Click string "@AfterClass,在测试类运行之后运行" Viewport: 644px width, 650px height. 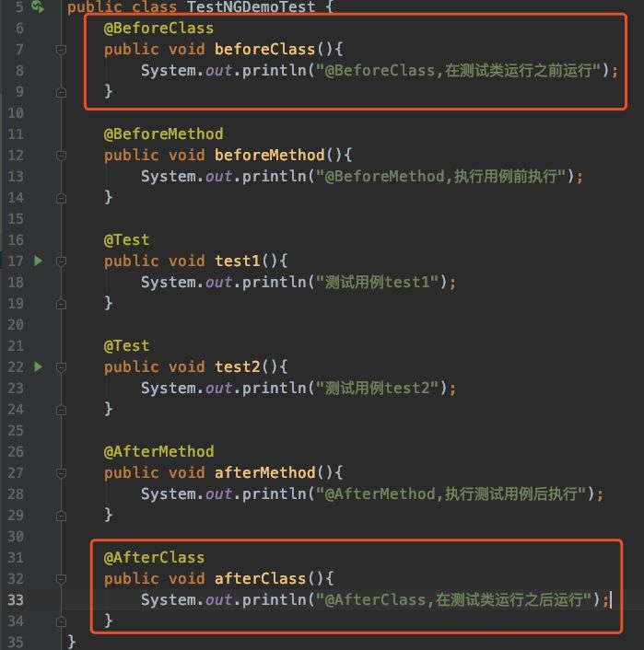[x=453, y=600]
